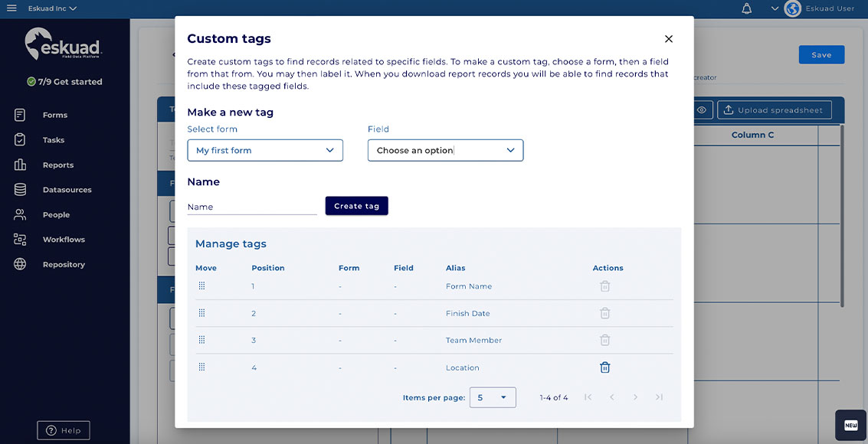Click the Upload spreadsheet button
Viewport: 868px width, 444px height.
point(774,109)
